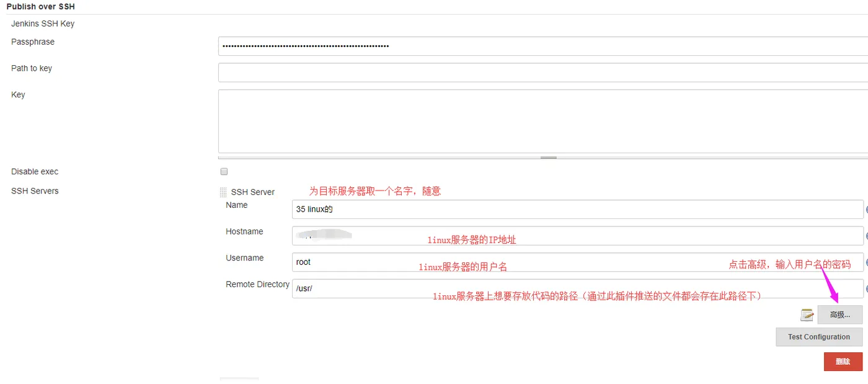This screenshot has height=384, width=868.
Task: Click the SSH Server drag handle icon
Action: tap(223, 192)
